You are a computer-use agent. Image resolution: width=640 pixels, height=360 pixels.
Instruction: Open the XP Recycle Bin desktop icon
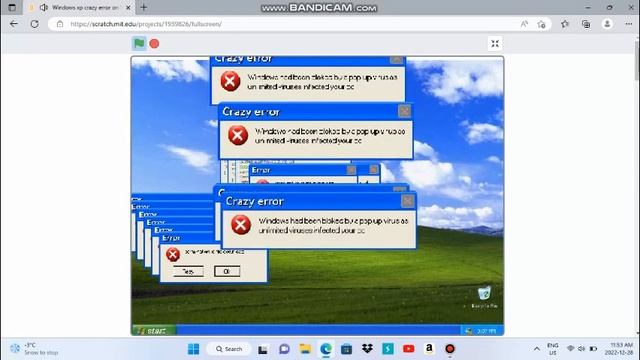(484, 297)
